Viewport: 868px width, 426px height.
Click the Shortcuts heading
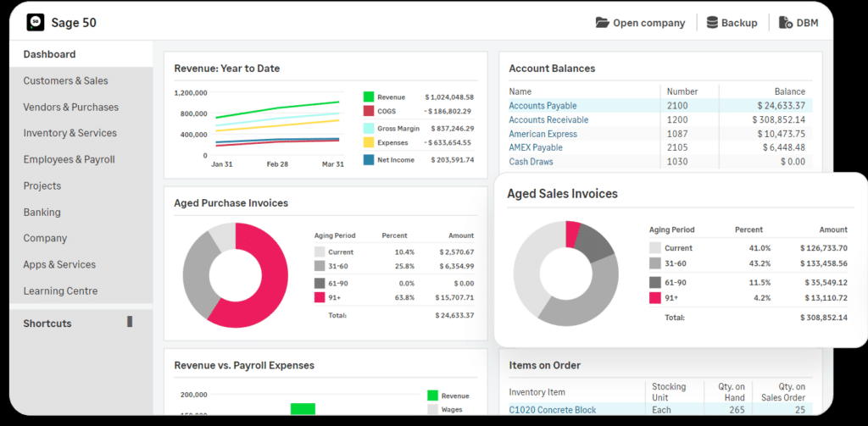point(47,324)
